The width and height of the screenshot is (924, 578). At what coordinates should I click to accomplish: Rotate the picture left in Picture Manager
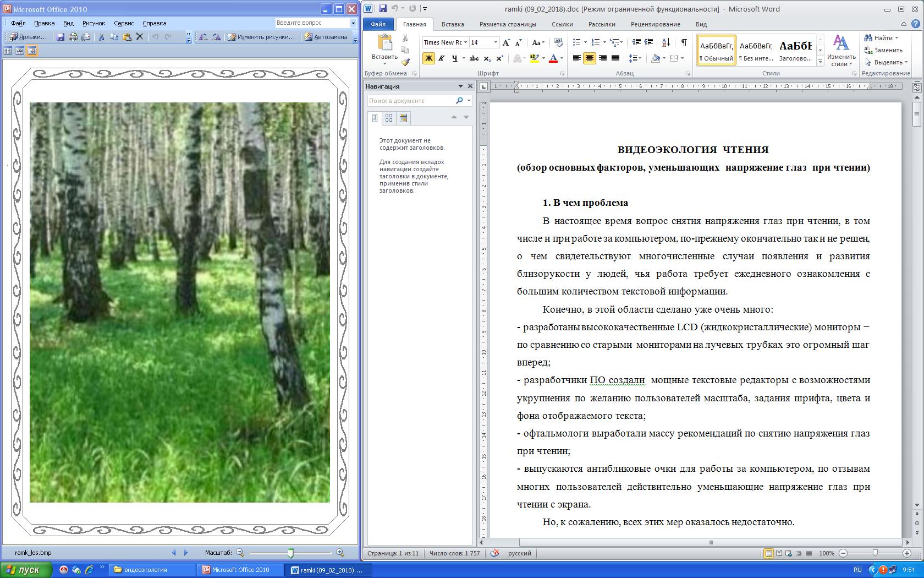click(204, 37)
